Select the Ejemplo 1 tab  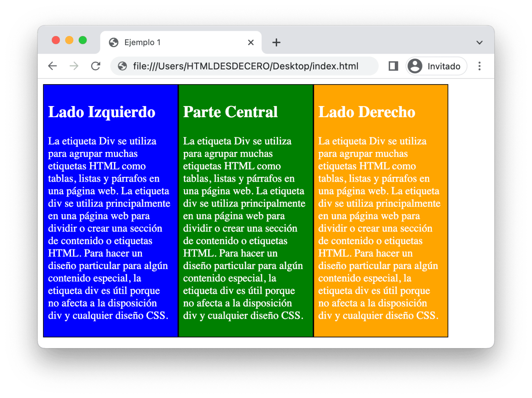pos(181,42)
